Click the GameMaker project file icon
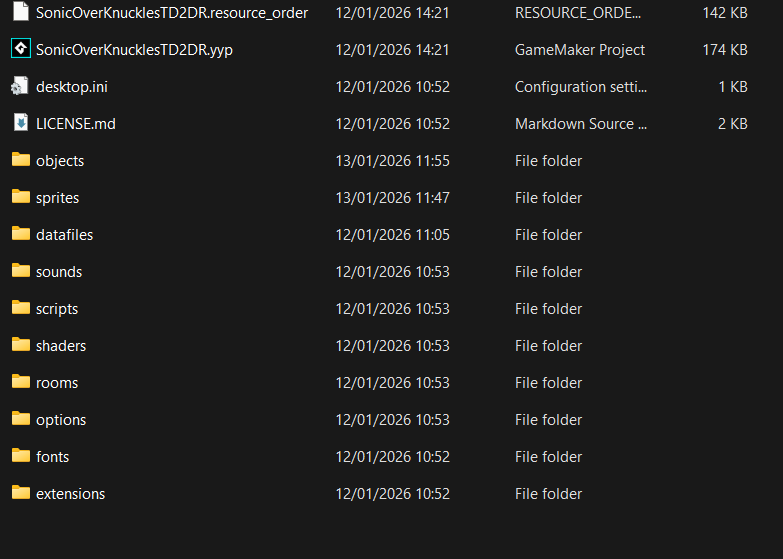Viewport: 783px width, 559px height. 21,49
